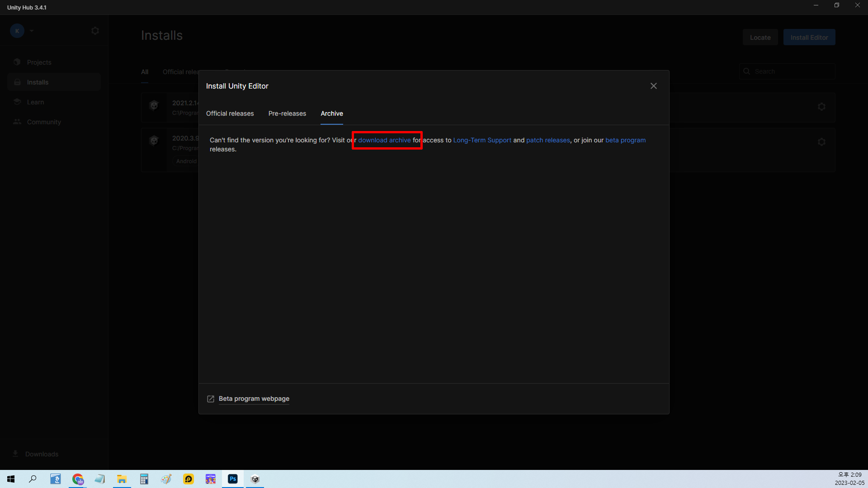Click the external link icon beside Beta program
The image size is (868, 488).
point(211,399)
